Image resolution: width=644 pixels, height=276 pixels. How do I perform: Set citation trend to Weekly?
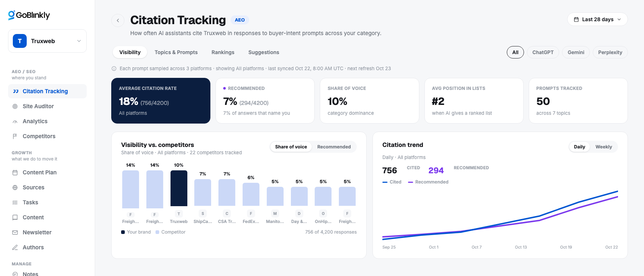(603, 147)
